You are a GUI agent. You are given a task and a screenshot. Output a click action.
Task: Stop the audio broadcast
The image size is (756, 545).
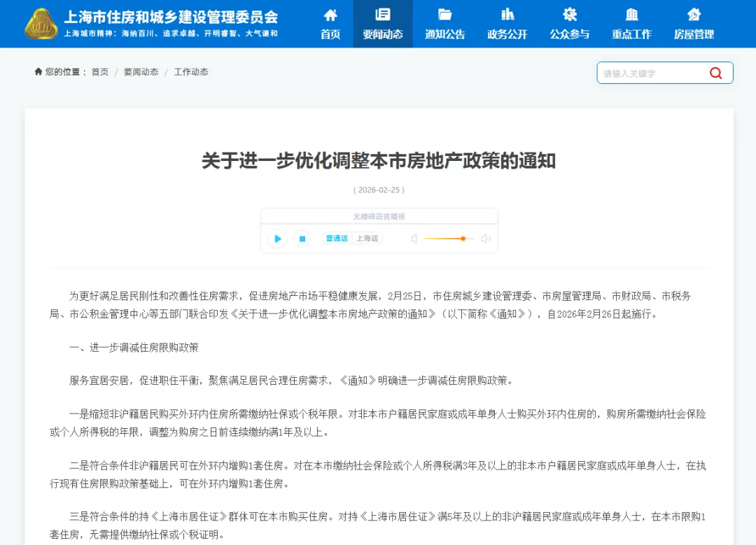click(x=302, y=239)
